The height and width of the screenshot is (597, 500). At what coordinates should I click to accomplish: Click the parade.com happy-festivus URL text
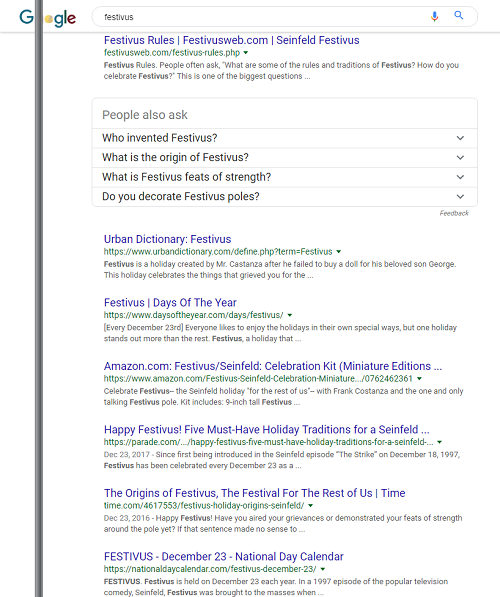pyautogui.click(x=268, y=442)
